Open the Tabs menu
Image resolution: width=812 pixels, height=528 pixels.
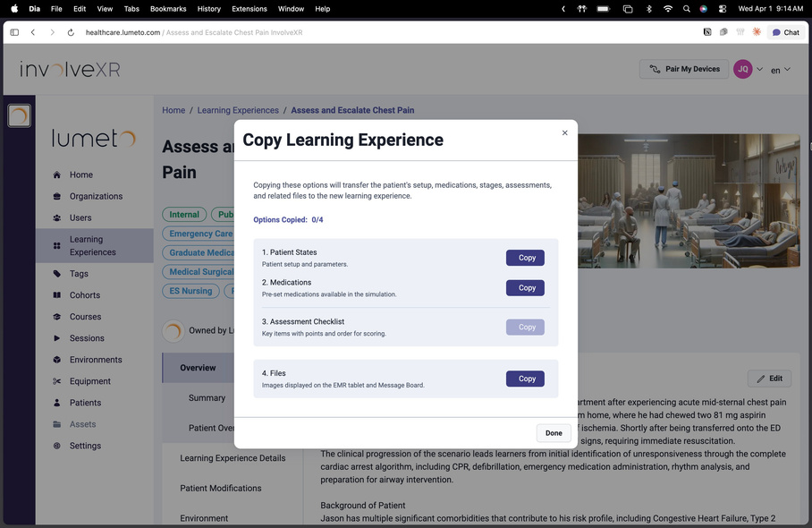coord(131,9)
